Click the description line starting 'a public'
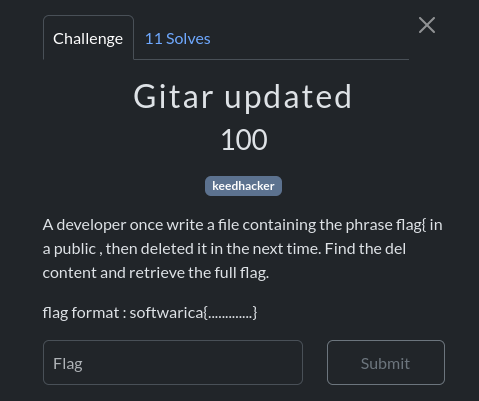 click(x=224, y=249)
